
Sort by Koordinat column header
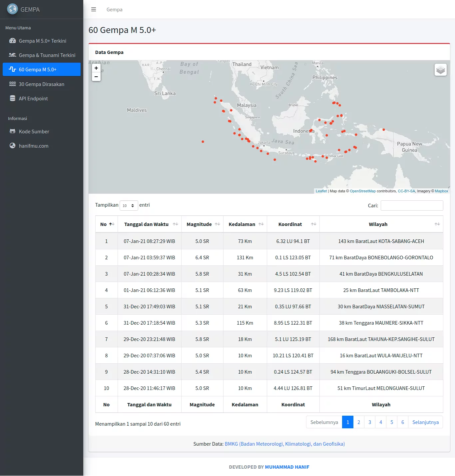(293, 224)
